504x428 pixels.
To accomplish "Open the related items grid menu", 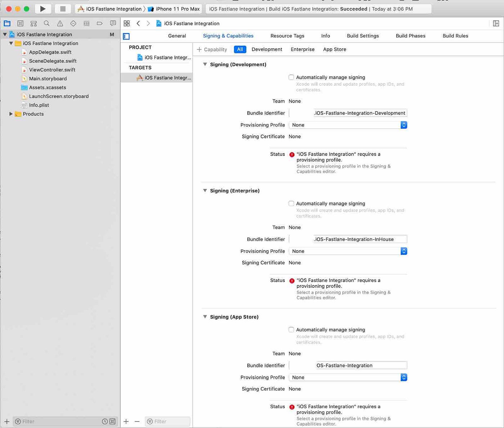I will pyautogui.click(x=127, y=23).
